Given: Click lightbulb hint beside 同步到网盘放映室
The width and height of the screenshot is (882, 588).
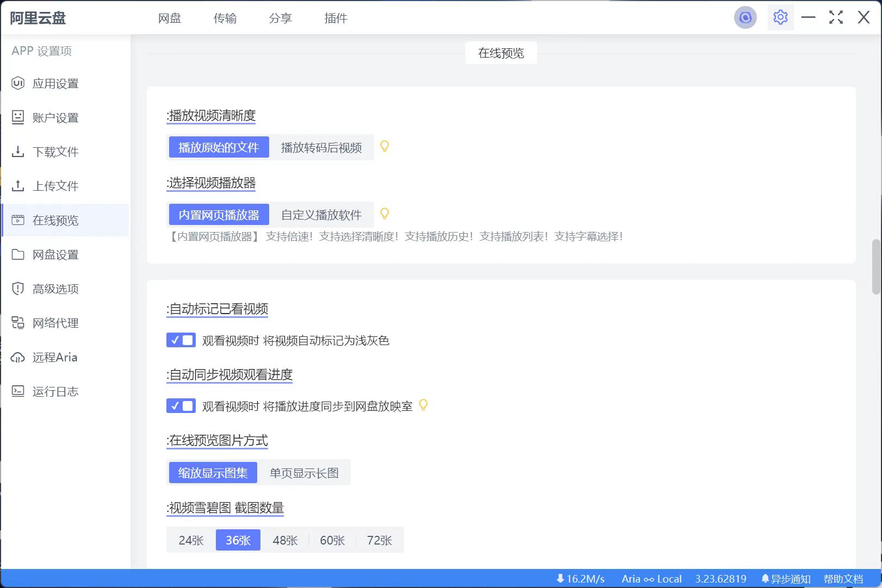Looking at the screenshot, I should (x=423, y=405).
